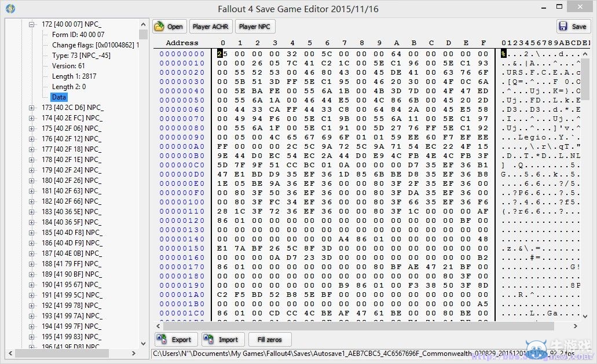Click the tree panel vertical scrollbar thumb
597x364 pixels.
pyautogui.click(x=143, y=35)
